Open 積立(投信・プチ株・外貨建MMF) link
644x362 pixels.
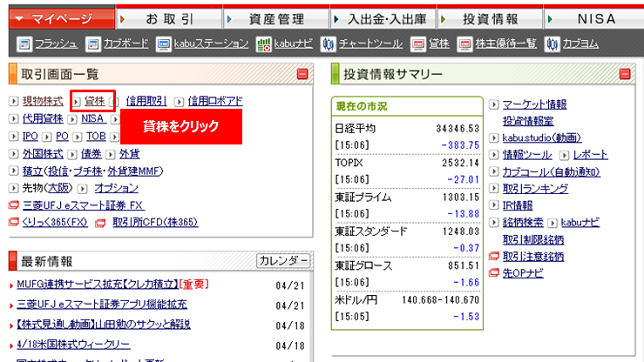tap(93, 171)
